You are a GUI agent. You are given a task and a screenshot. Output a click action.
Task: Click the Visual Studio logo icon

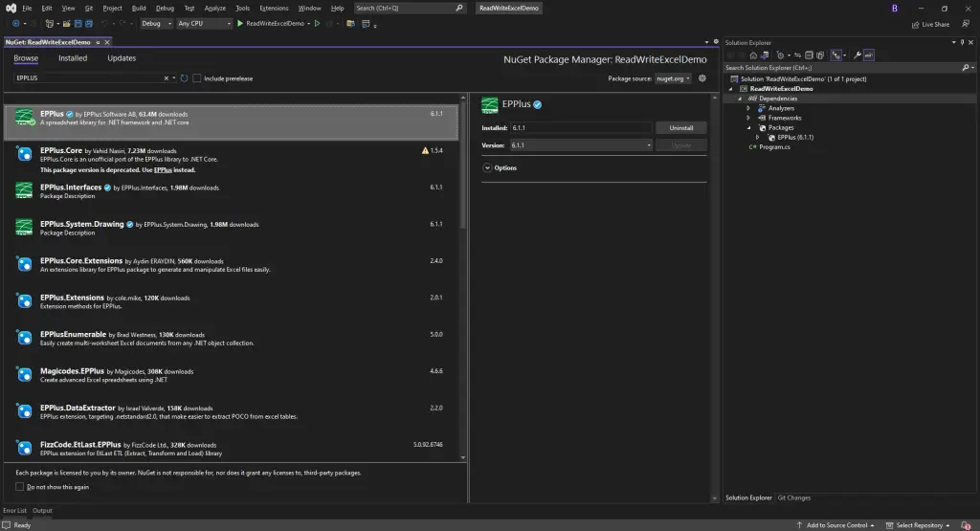[11, 8]
